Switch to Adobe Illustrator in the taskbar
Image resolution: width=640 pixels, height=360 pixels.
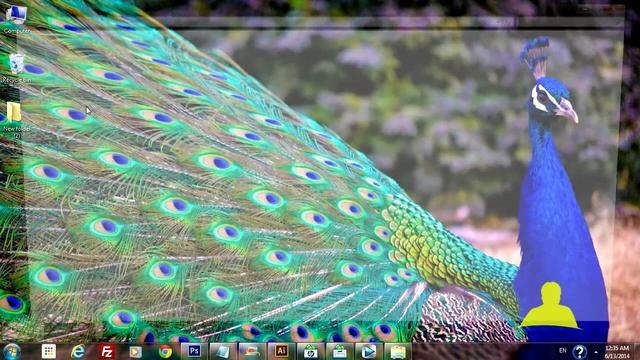point(281,351)
